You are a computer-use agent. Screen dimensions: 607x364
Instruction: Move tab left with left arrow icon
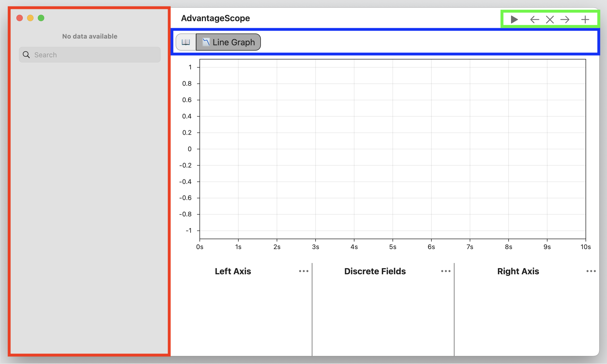[535, 20]
